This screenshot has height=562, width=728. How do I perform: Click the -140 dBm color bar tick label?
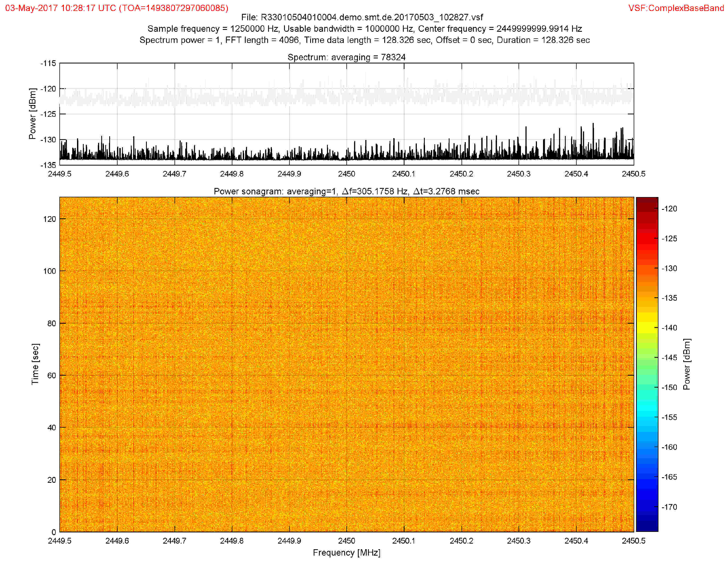coord(669,328)
